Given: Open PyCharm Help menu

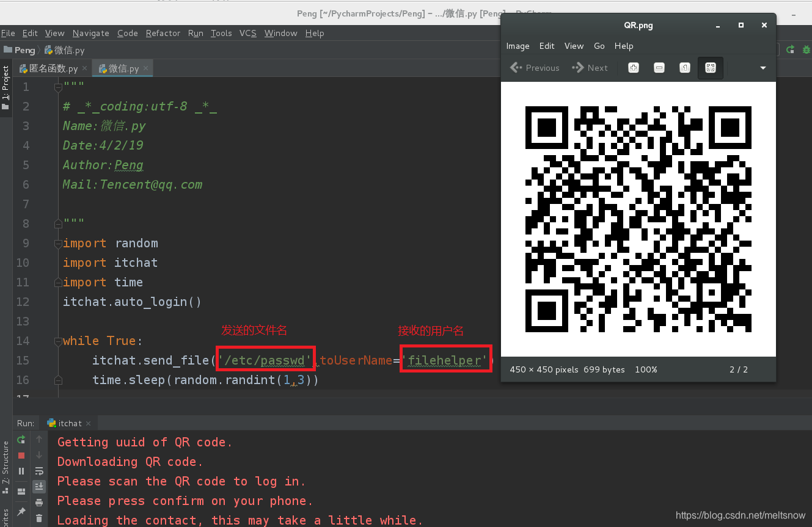Looking at the screenshot, I should [315, 33].
